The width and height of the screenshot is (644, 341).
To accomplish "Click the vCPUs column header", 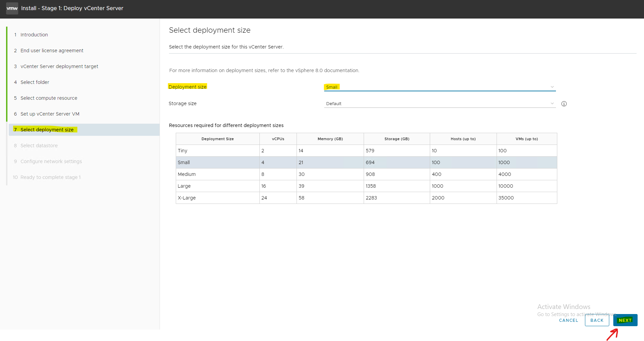I will pos(278,139).
